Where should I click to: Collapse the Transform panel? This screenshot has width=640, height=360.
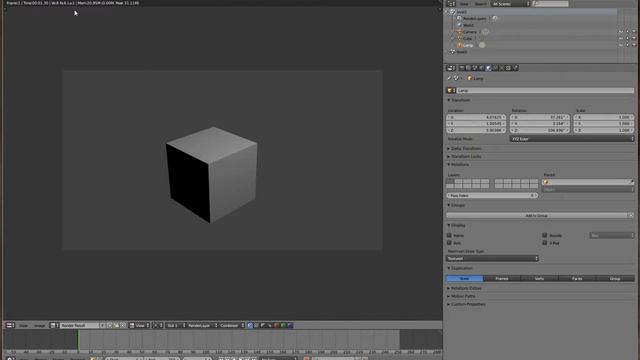(x=459, y=100)
